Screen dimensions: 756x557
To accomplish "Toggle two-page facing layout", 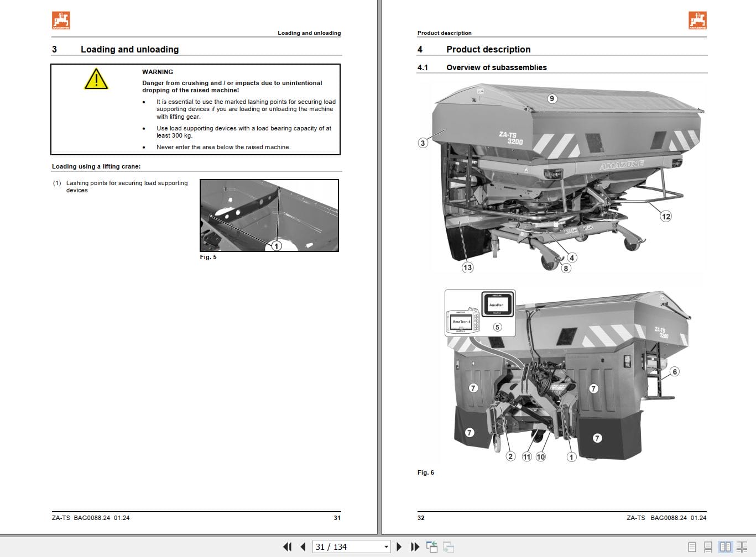I will pos(724,547).
